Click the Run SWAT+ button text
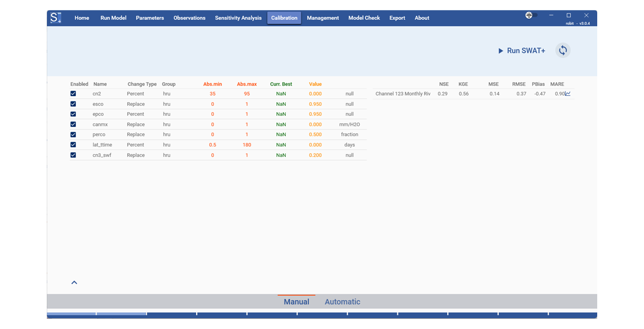644x329 pixels. point(526,51)
